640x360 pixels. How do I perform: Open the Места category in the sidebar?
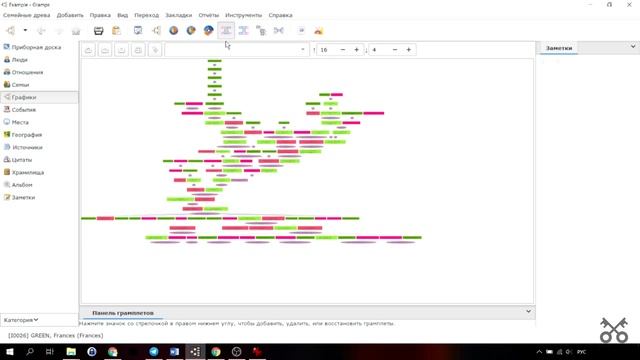click(39, 122)
